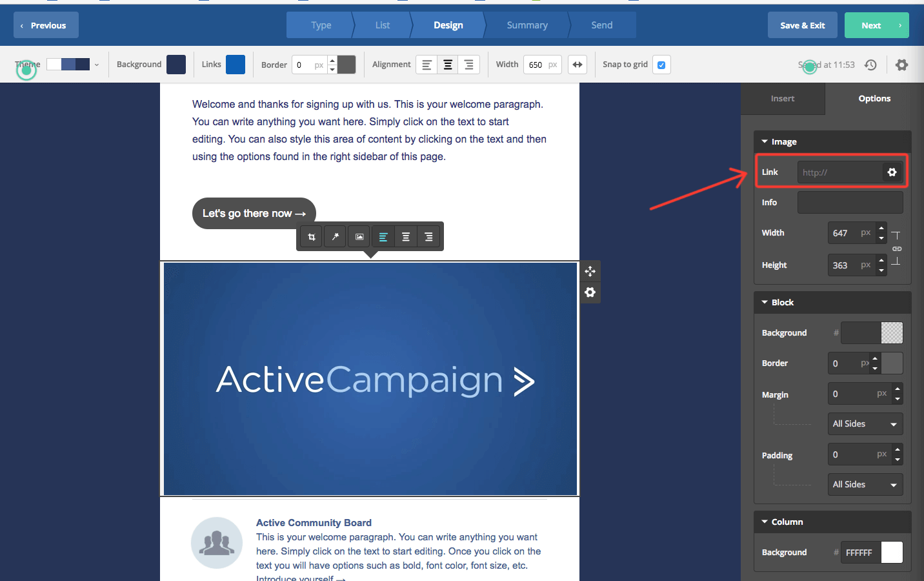
Task: Open Padding All Sides dropdown
Action: [x=865, y=485]
